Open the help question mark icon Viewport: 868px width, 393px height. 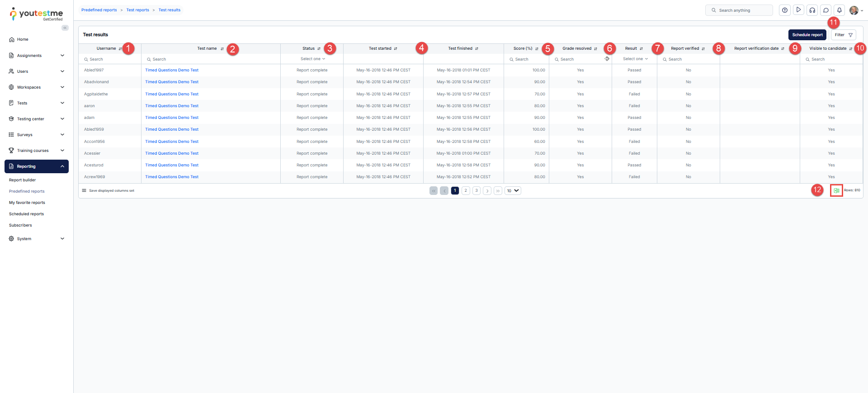[785, 10]
